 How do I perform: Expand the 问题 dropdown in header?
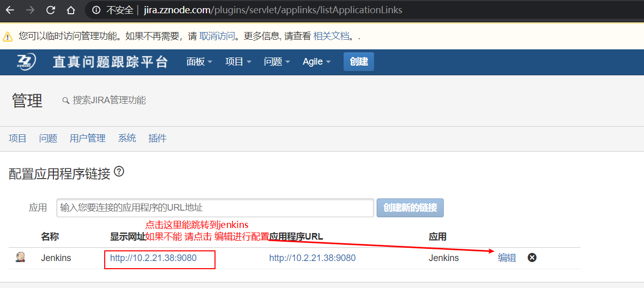coord(277,62)
